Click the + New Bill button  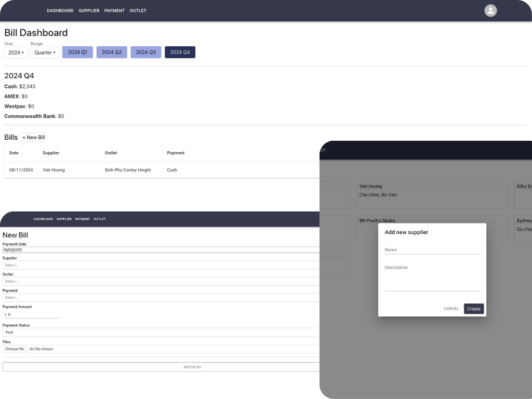coord(34,137)
